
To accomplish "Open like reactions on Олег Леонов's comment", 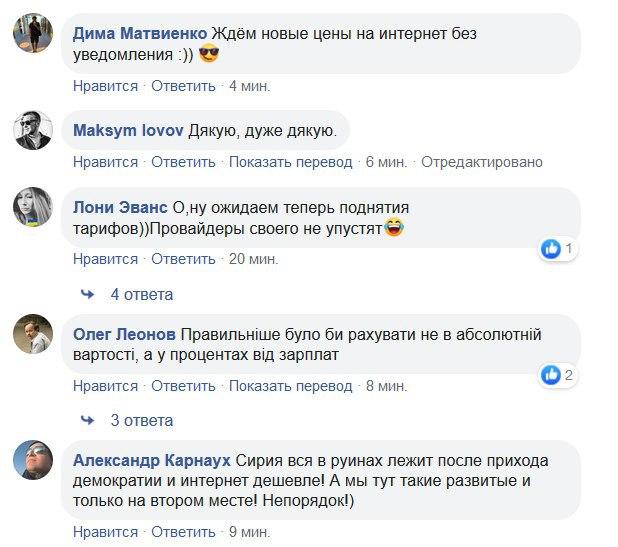I will (x=556, y=375).
